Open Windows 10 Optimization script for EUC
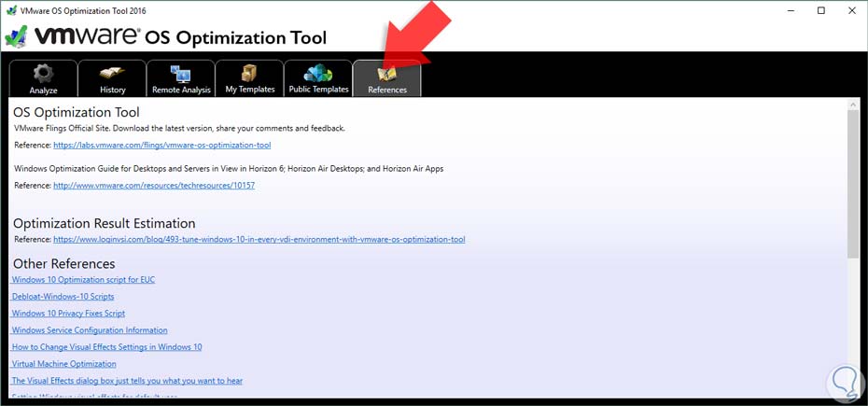 pos(84,280)
